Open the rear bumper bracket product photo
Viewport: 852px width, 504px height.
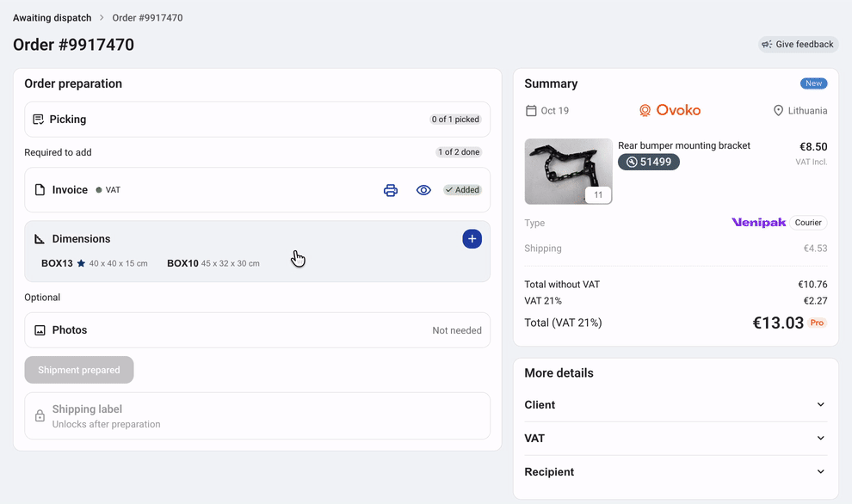click(568, 172)
